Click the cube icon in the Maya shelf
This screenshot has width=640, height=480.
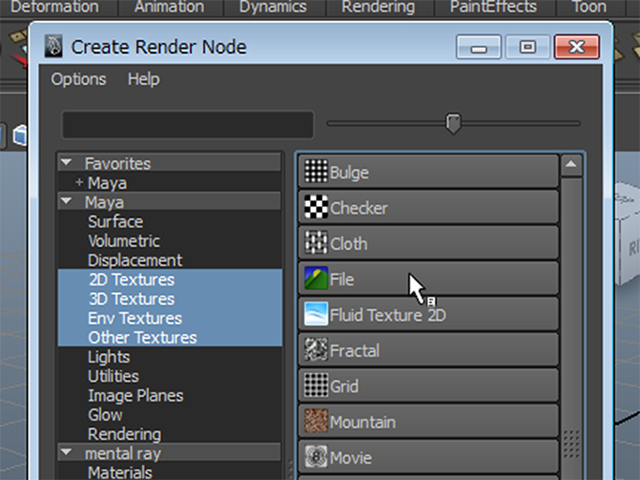[19, 135]
